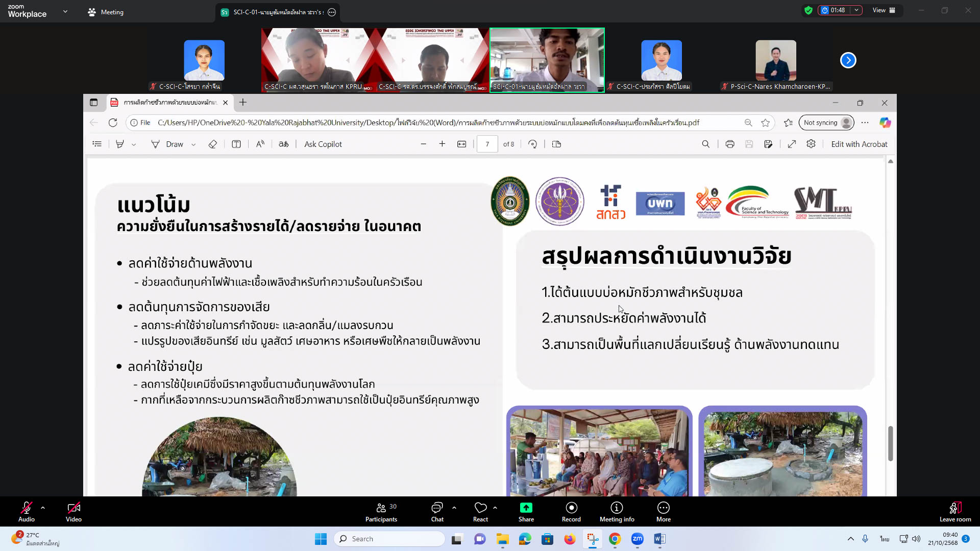The height and width of the screenshot is (551, 980).
Task: Open the contents sidebar in PDF viewer
Action: tap(97, 144)
